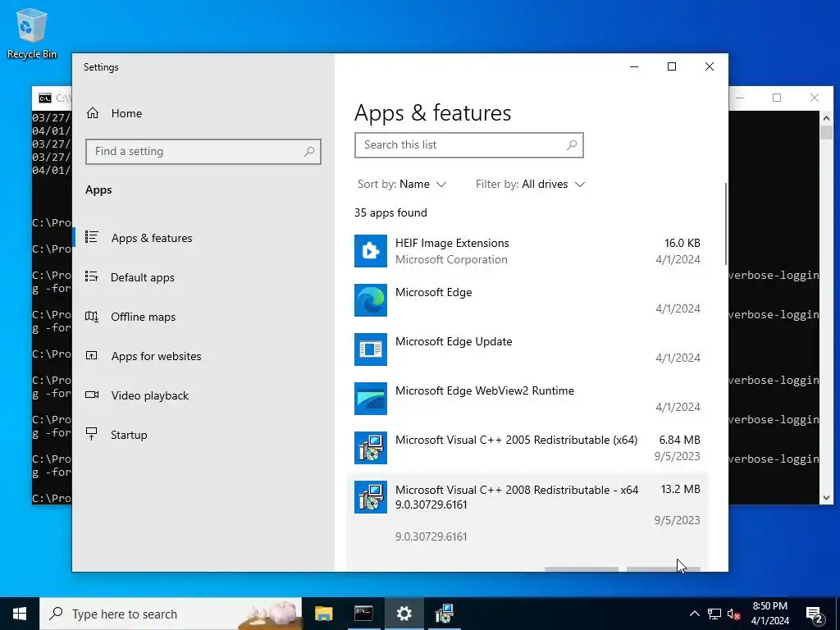Maximize the Settings window

point(672,66)
